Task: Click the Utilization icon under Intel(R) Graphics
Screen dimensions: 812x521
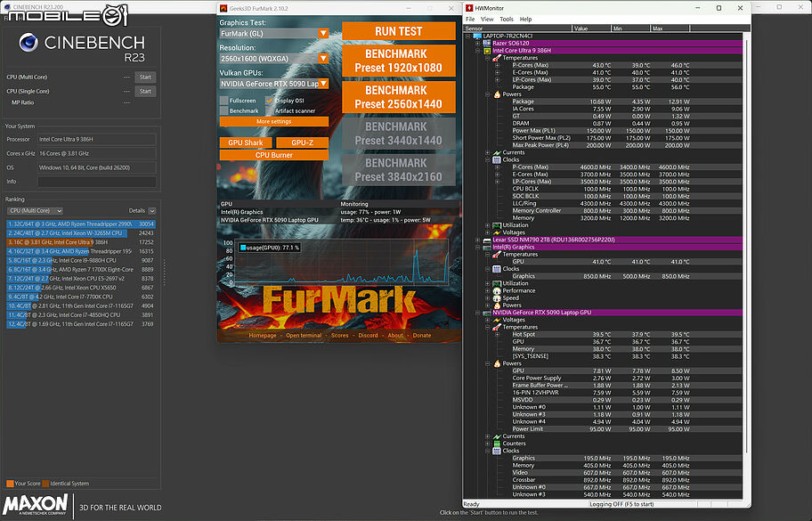Action: coord(497,283)
